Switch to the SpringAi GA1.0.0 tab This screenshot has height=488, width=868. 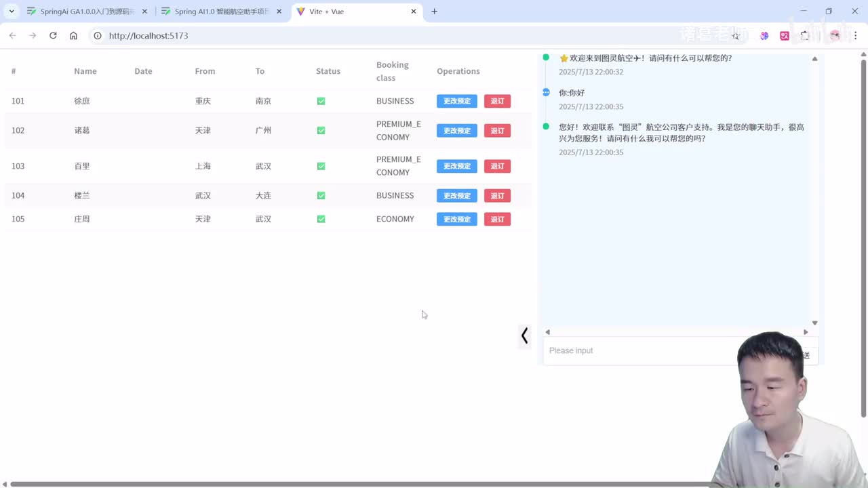click(86, 12)
